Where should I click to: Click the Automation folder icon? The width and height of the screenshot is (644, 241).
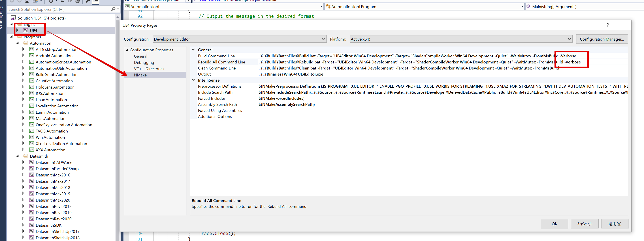point(26,43)
